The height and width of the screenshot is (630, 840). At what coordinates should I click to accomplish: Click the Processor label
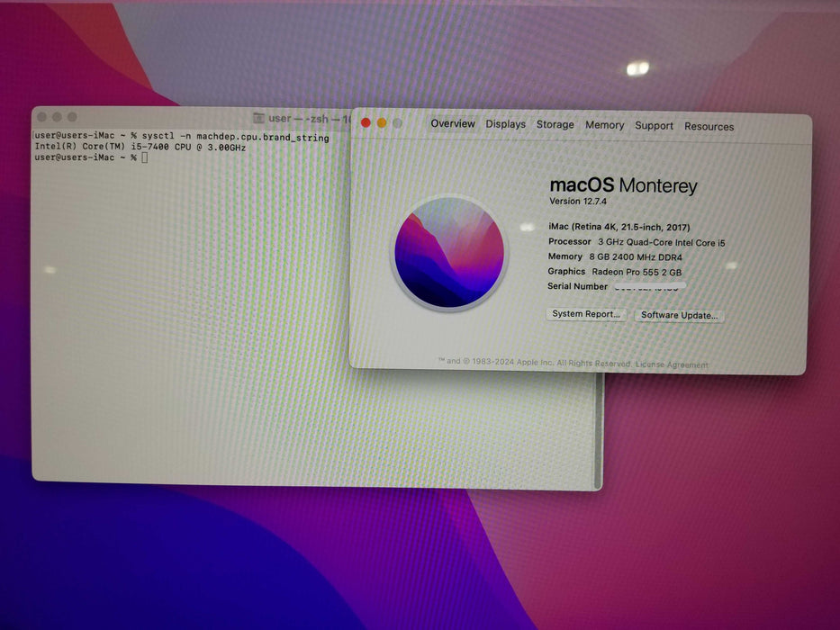pyautogui.click(x=570, y=241)
